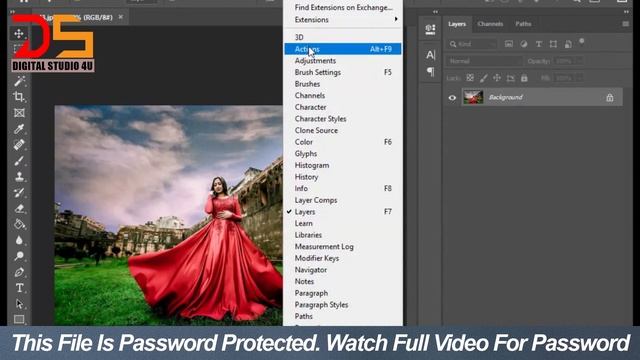Toggle lock artboard nesting

click(511, 78)
